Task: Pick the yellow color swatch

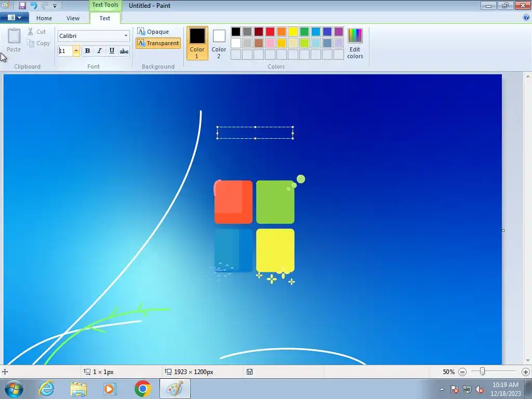Action: click(x=293, y=32)
